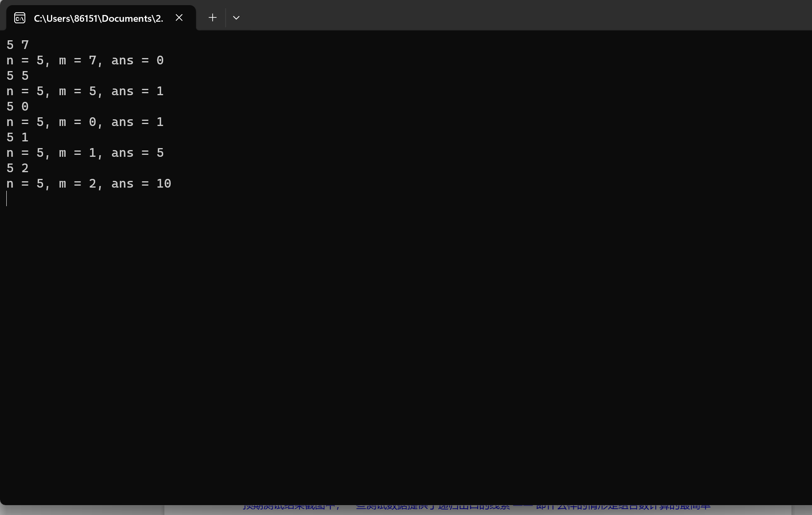The width and height of the screenshot is (812, 515).
Task: Click the number 10 in last output
Action: click(164, 184)
